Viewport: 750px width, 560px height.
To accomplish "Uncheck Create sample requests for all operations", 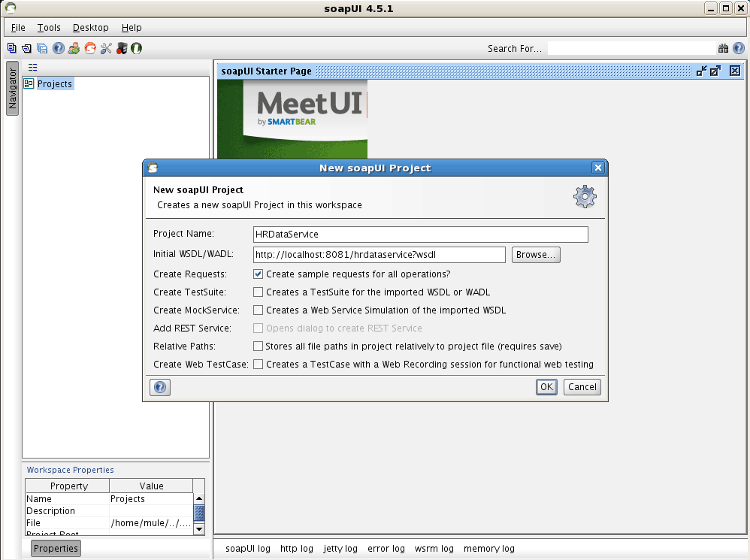I will [259, 274].
